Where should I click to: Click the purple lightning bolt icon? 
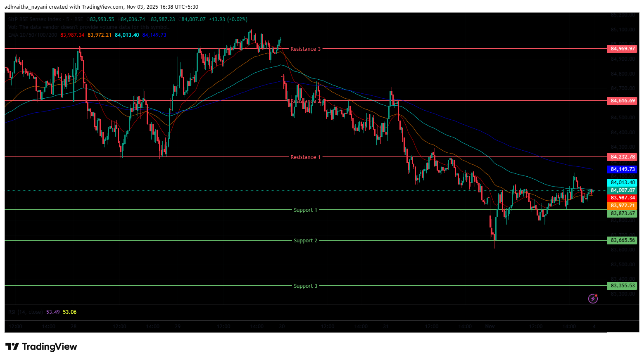pos(593,298)
